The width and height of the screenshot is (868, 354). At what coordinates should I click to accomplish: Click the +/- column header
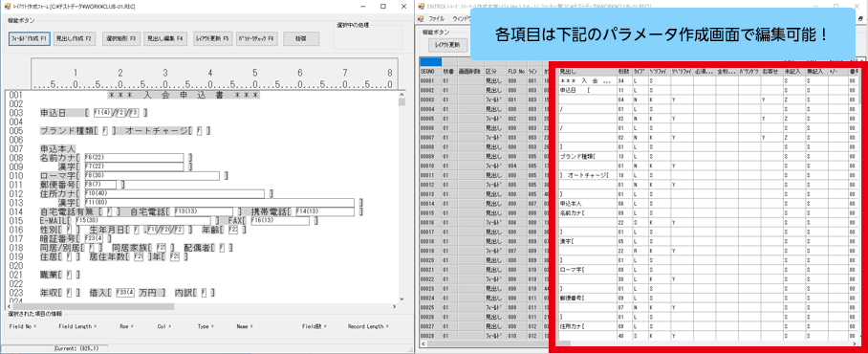[x=838, y=72]
